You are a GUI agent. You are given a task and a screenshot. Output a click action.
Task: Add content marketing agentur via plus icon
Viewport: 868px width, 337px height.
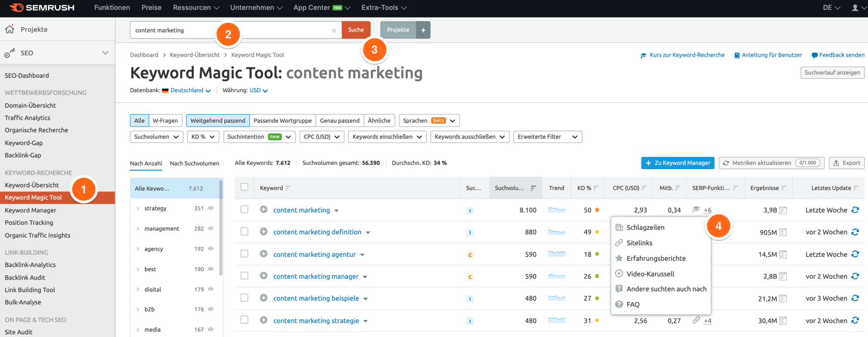tap(264, 254)
